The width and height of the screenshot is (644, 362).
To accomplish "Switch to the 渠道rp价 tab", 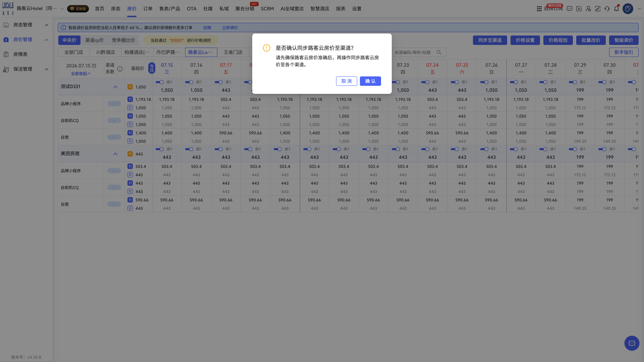I will (x=94, y=40).
